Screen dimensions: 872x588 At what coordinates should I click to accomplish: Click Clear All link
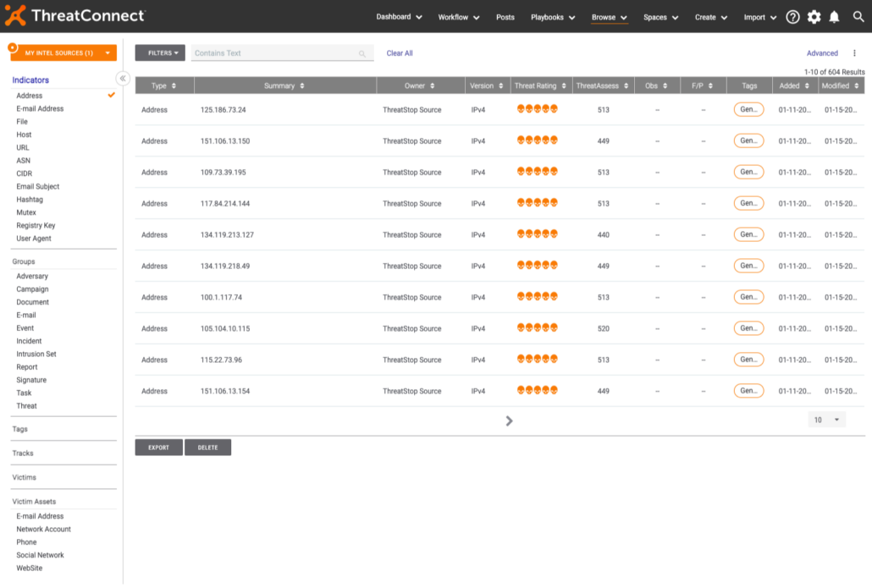(400, 53)
